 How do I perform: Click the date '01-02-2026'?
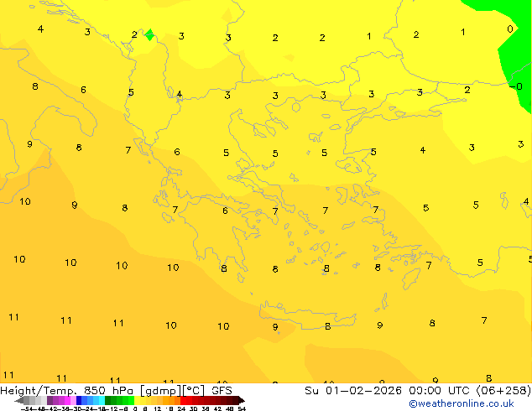pyautogui.click(x=363, y=391)
